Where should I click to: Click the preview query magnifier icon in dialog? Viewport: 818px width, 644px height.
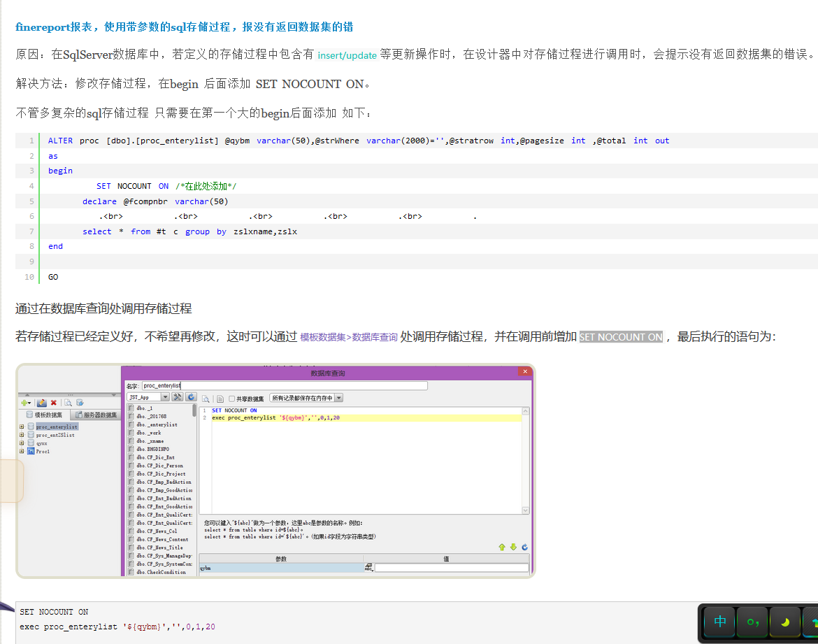pyautogui.click(x=206, y=399)
